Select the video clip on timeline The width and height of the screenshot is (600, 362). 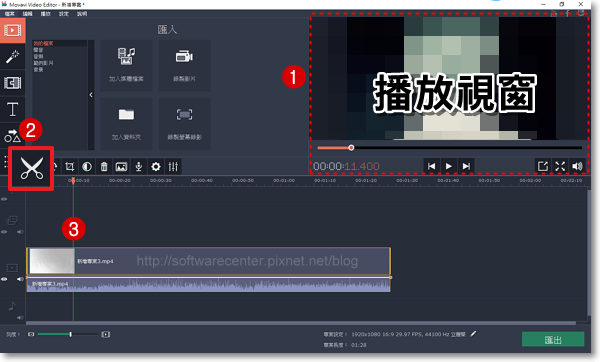click(209, 261)
